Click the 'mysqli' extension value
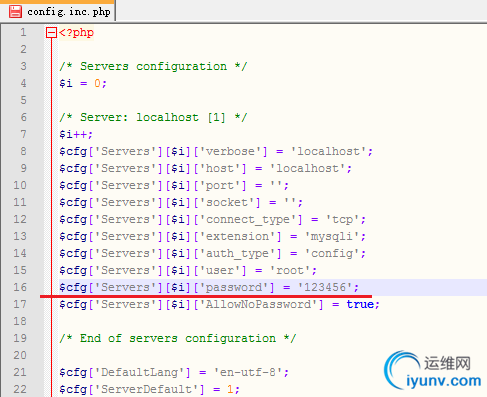The width and height of the screenshot is (487, 397). [x=332, y=236]
